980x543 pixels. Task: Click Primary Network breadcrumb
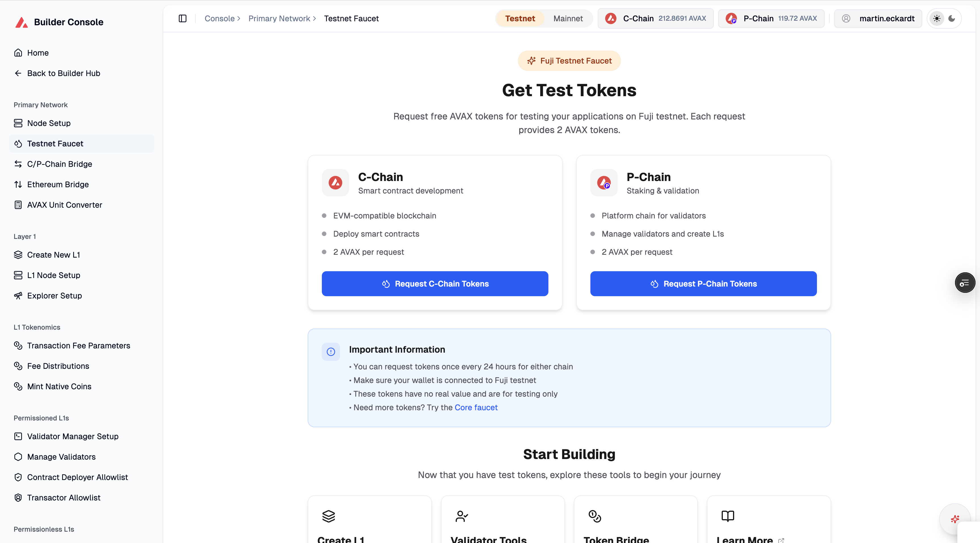279,18
